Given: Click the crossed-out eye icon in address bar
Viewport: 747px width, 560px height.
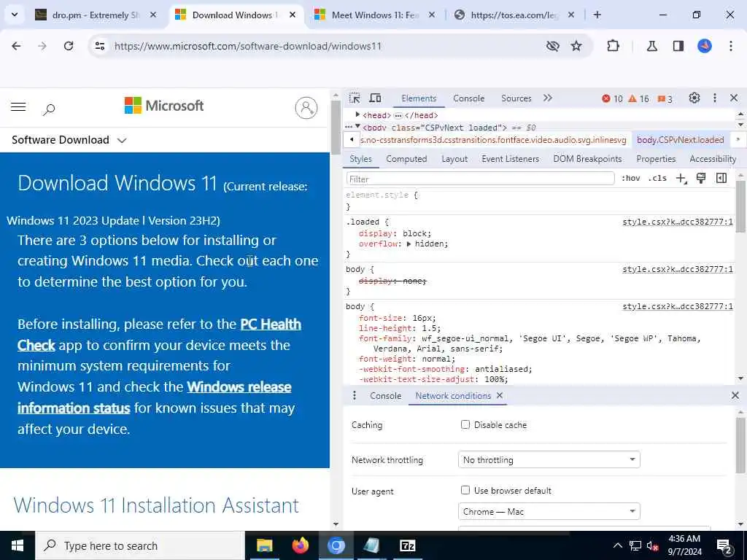Looking at the screenshot, I should pos(553,46).
